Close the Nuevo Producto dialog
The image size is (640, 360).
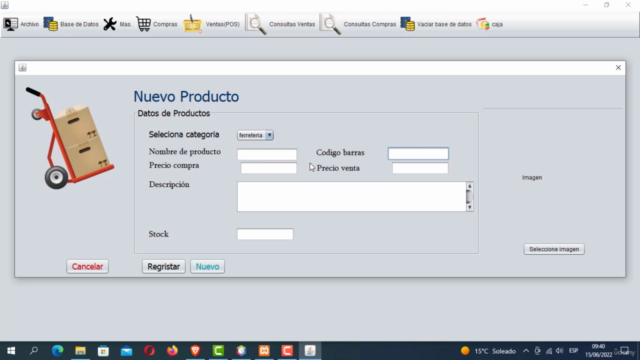pos(618,68)
